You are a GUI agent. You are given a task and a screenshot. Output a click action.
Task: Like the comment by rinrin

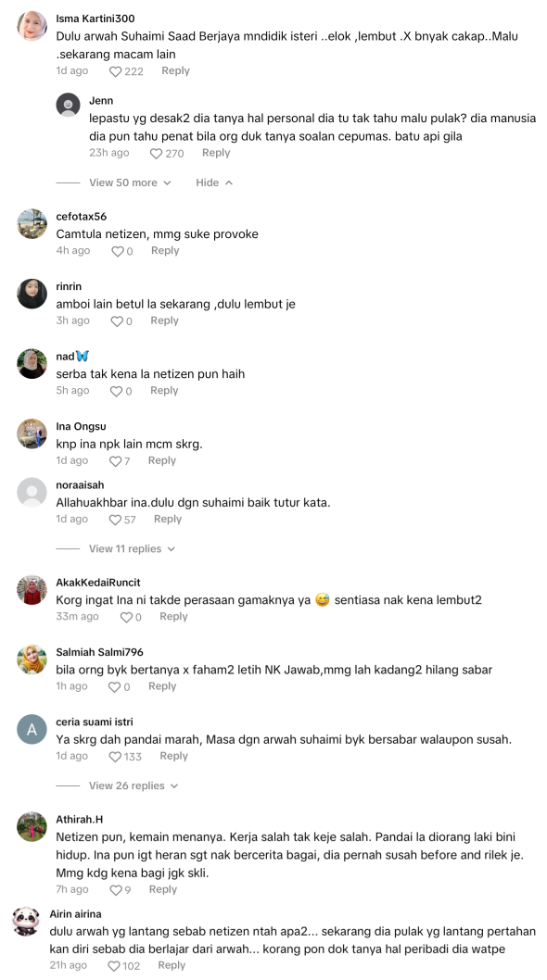[117, 321]
